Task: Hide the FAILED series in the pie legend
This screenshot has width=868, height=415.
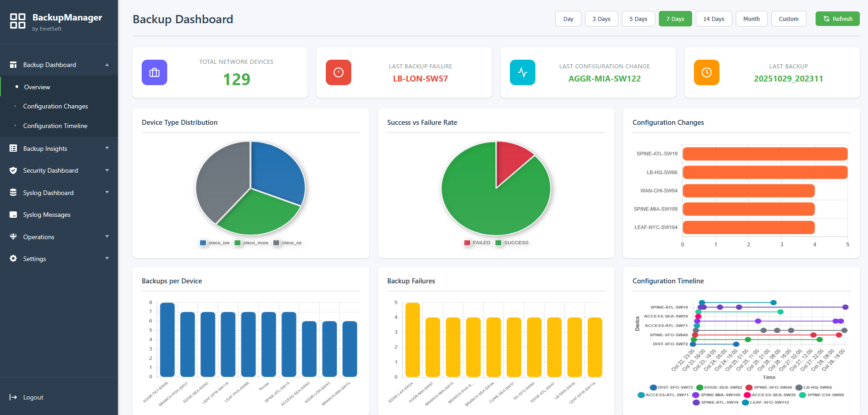Action: tap(477, 242)
